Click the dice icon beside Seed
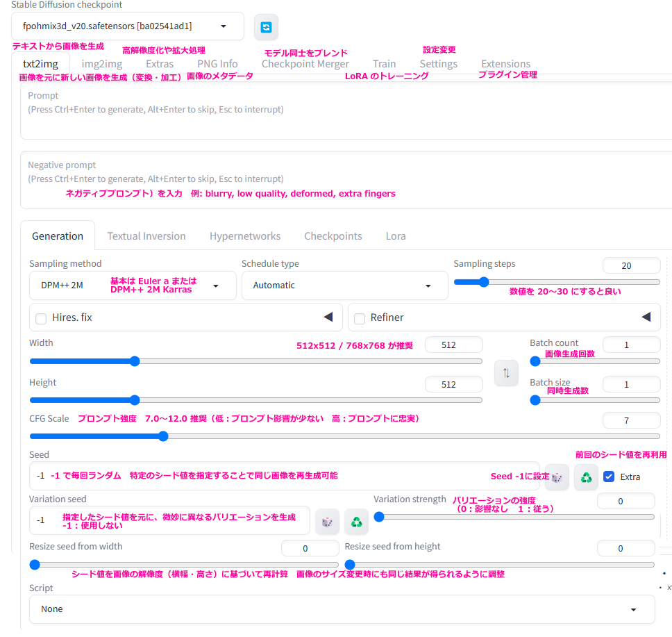The height and width of the screenshot is (637, 672). coord(557,477)
